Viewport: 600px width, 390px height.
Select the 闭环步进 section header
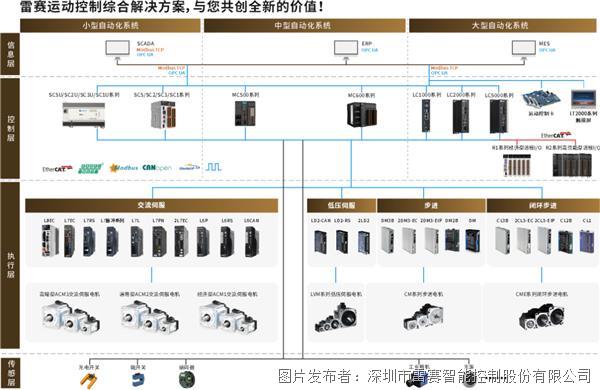[x=543, y=206]
